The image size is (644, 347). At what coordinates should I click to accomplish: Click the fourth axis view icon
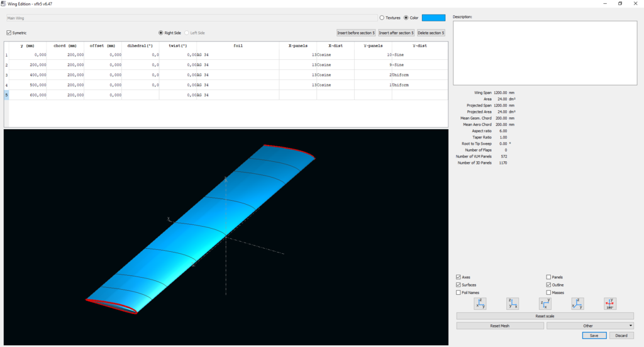pos(578,304)
